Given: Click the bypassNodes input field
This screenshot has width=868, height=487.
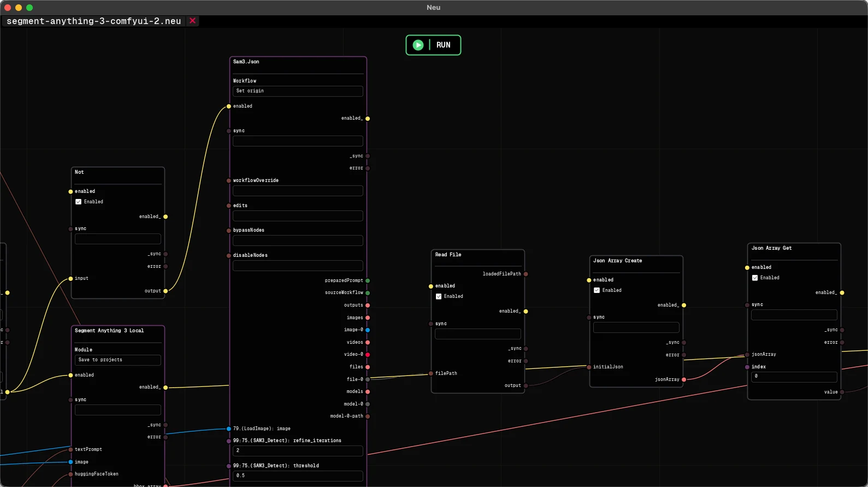Looking at the screenshot, I should coord(298,240).
